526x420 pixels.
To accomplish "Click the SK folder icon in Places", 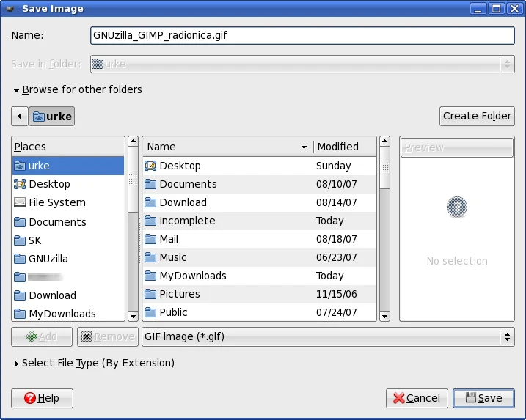I will click(x=20, y=240).
